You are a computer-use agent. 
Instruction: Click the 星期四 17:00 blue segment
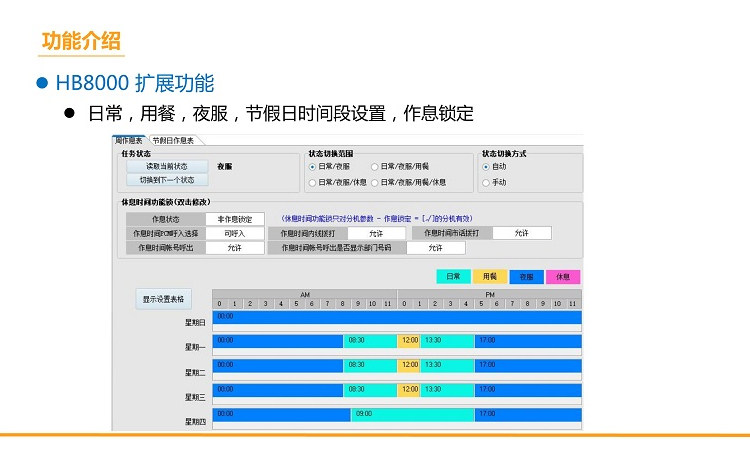click(x=529, y=414)
